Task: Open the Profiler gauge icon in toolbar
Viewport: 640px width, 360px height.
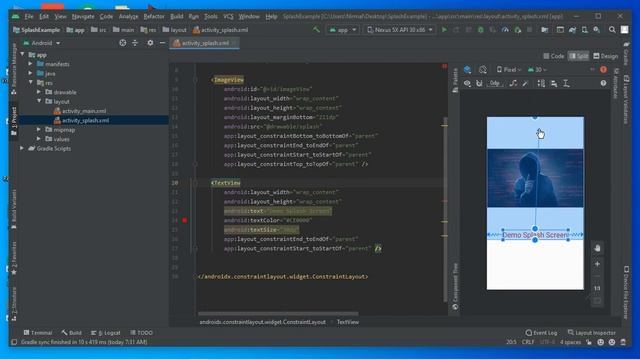Action: point(505,30)
